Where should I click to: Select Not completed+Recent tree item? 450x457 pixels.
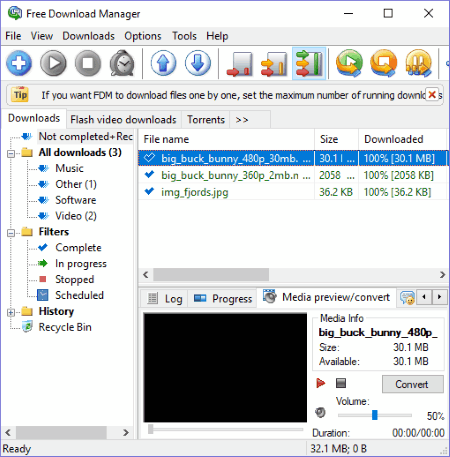click(85, 136)
